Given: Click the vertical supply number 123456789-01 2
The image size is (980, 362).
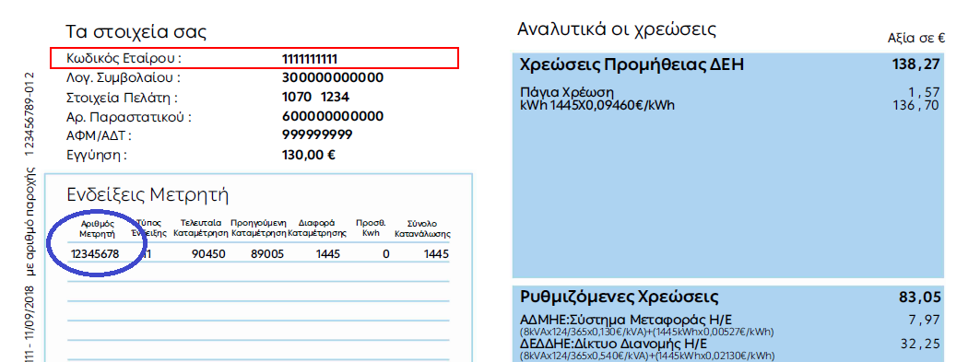Looking at the screenshot, I should pyautogui.click(x=30, y=113).
